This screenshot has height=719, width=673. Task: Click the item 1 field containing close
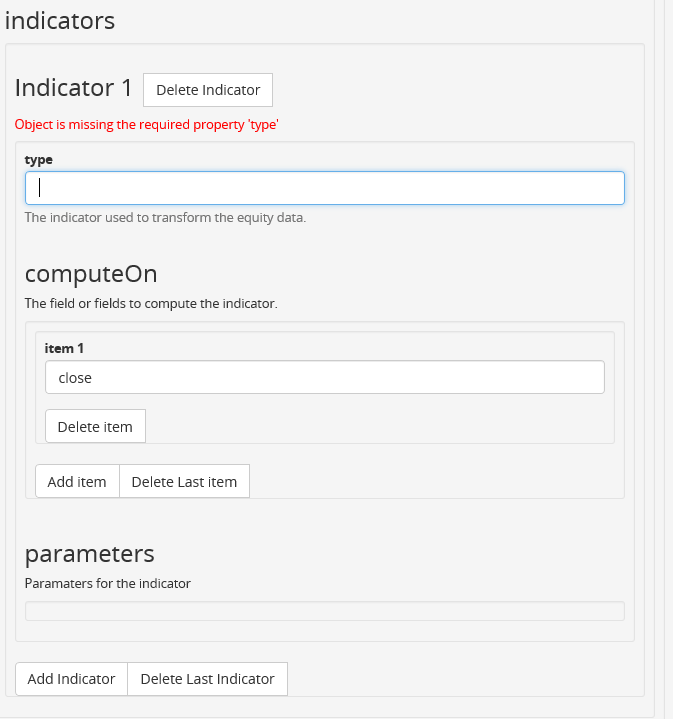click(x=325, y=377)
